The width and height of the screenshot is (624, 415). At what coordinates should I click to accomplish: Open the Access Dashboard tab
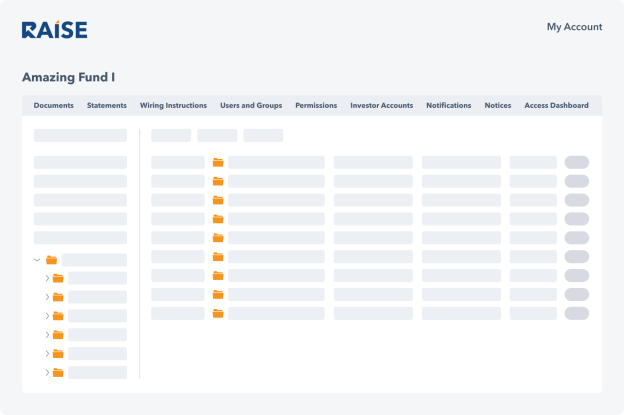[556, 105]
